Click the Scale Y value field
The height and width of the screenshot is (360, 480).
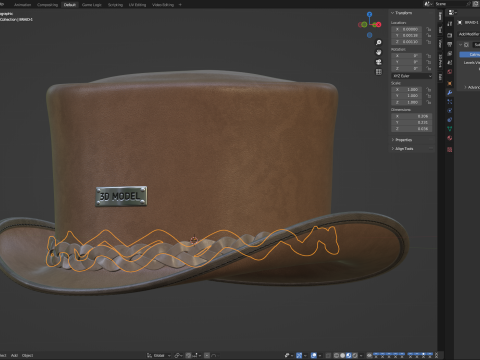tap(407, 96)
